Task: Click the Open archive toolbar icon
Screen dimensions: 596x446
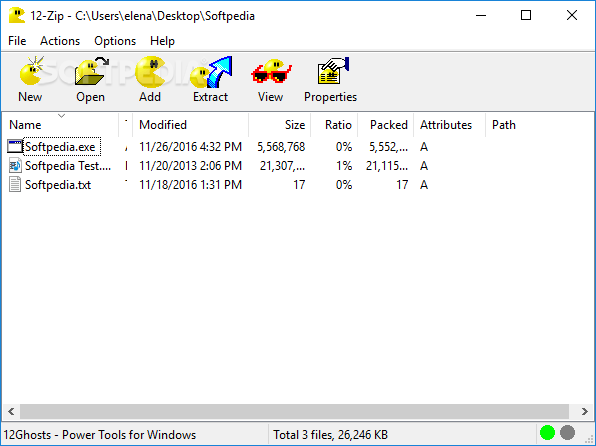Action: pos(92,71)
